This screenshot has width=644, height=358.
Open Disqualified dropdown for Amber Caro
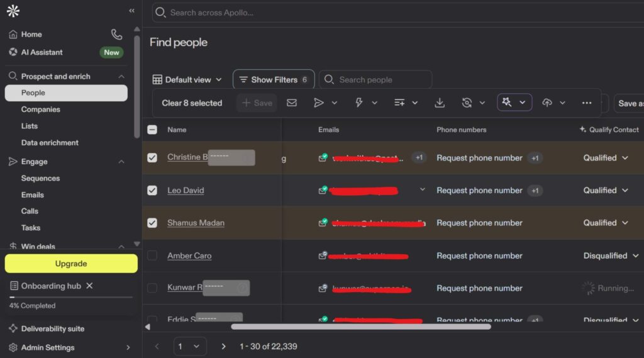coord(611,255)
